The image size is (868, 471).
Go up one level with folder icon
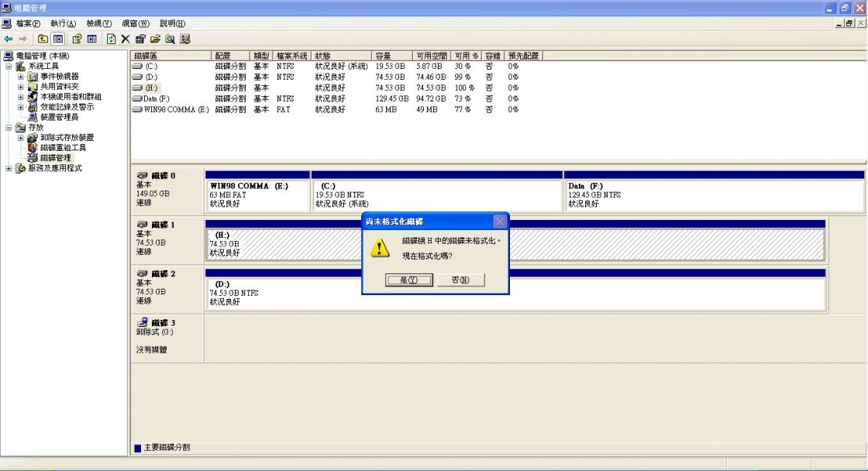point(43,39)
